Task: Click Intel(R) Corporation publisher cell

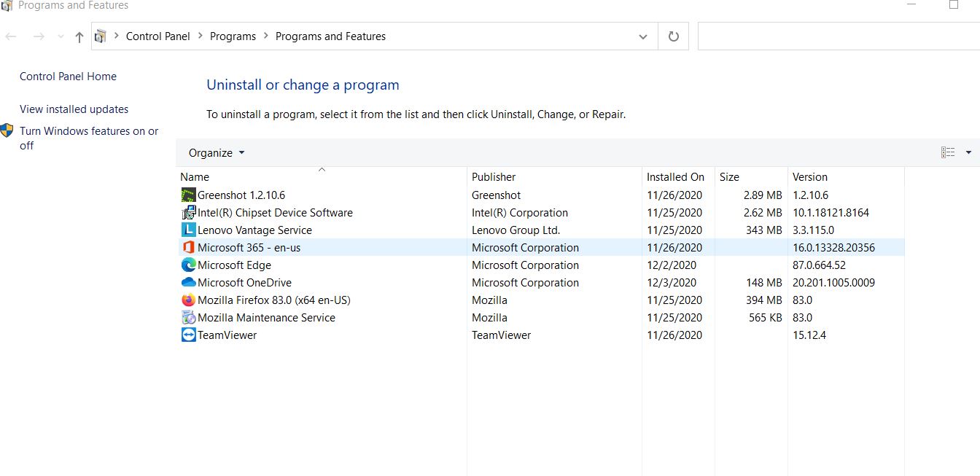Action: tap(520, 213)
